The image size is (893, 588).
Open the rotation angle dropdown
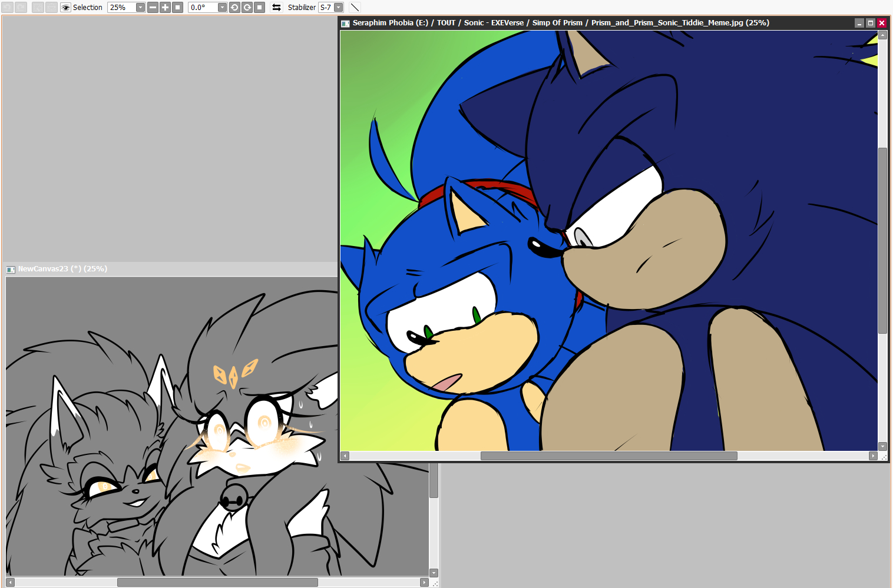(222, 8)
